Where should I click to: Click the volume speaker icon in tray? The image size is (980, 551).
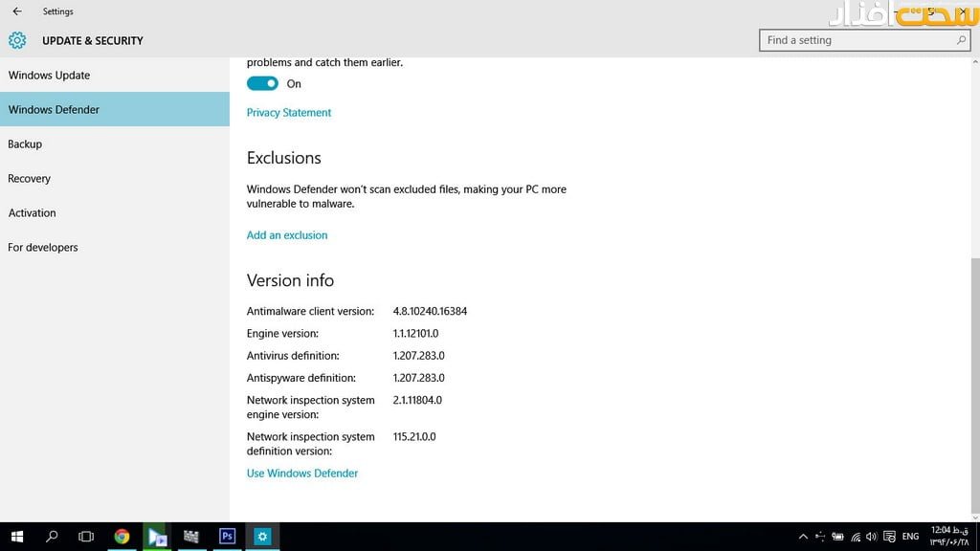871,537
